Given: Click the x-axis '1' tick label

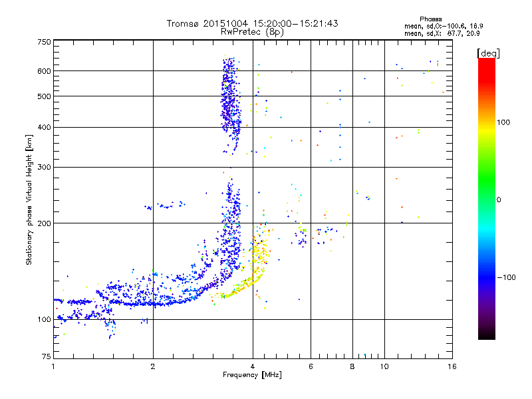Looking at the screenshot, I should pos(53,366).
